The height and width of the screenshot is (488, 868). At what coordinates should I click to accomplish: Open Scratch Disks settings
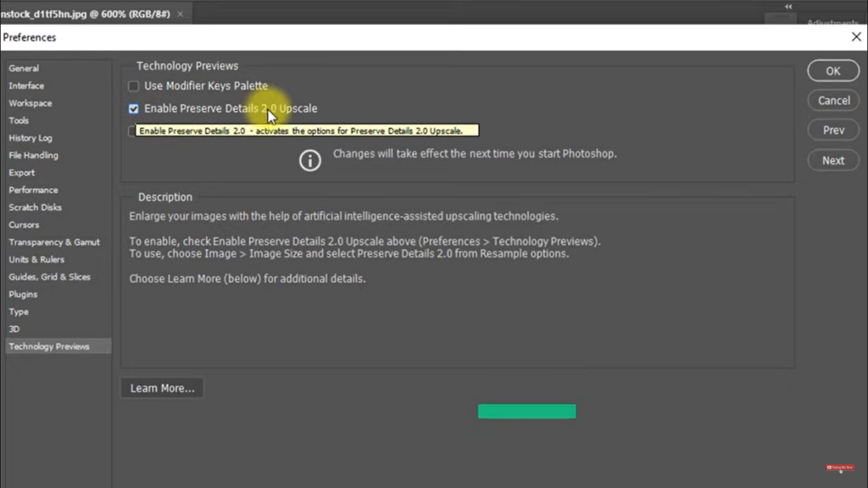(36, 208)
